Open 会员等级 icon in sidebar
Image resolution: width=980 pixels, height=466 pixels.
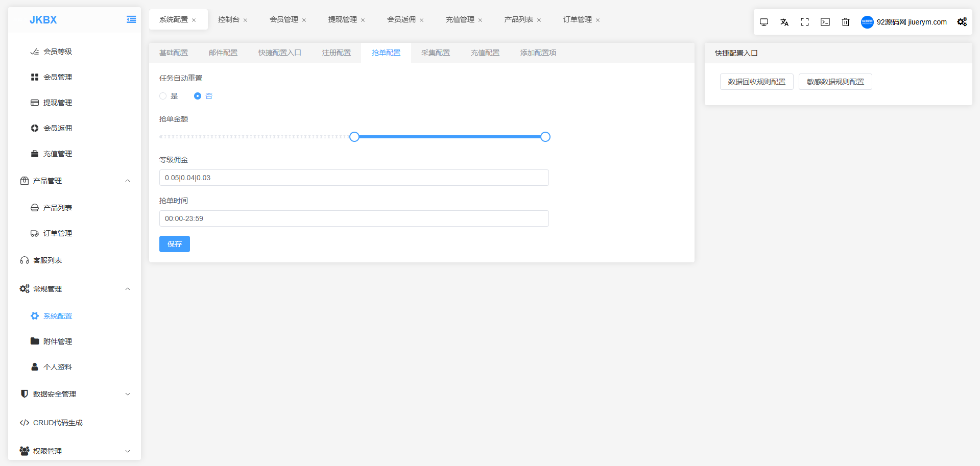coord(35,52)
